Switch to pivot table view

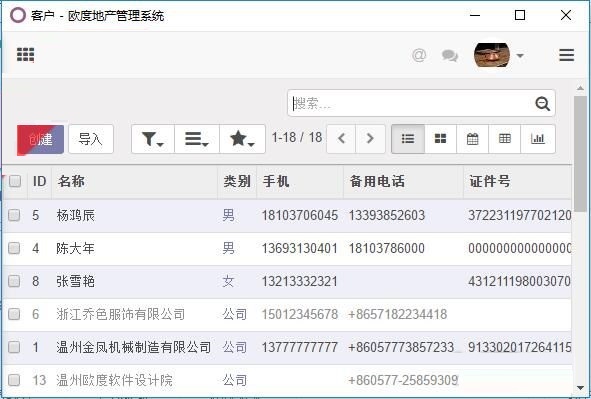(x=504, y=139)
